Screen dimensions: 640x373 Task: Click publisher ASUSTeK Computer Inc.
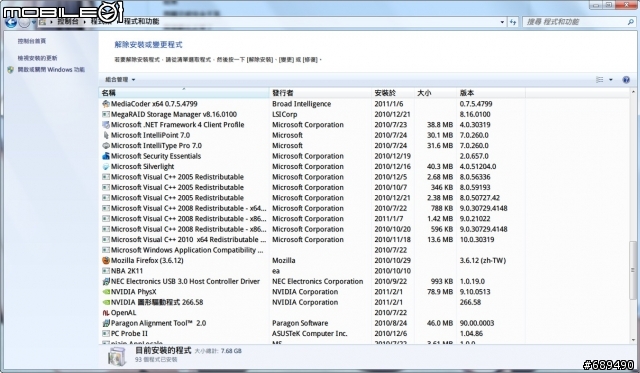pos(310,333)
